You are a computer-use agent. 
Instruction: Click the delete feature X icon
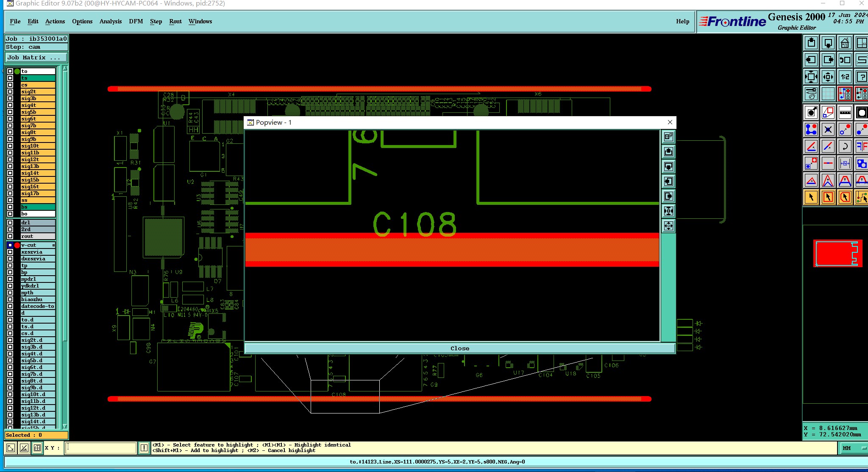(x=828, y=129)
